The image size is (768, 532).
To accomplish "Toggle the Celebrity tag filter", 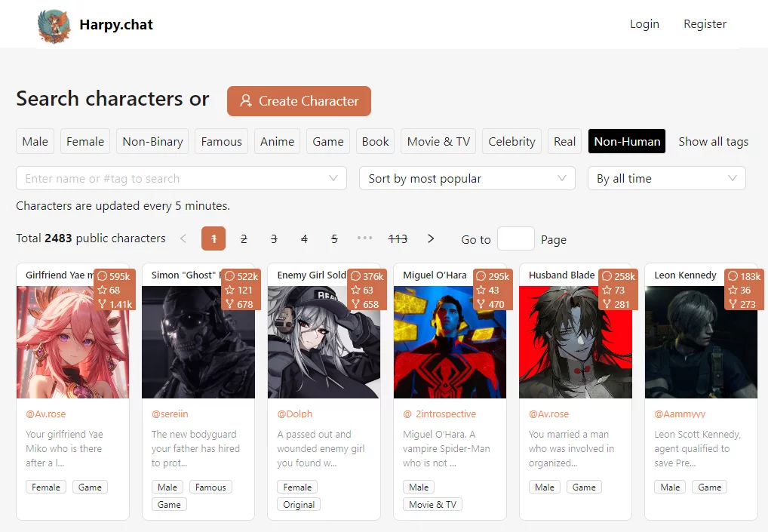I will point(511,142).
